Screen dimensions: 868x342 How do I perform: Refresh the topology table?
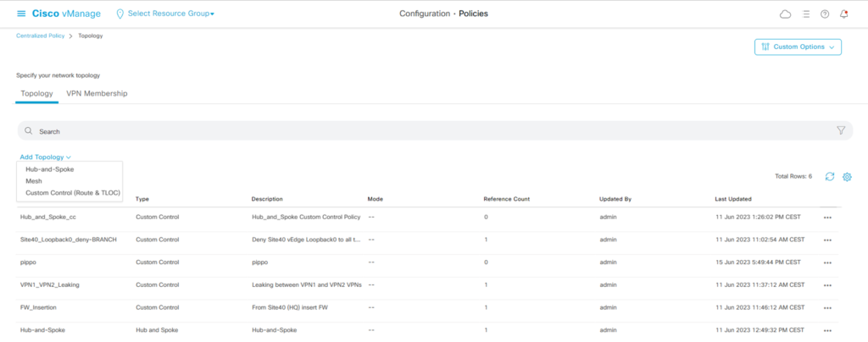tap(830, 176)
